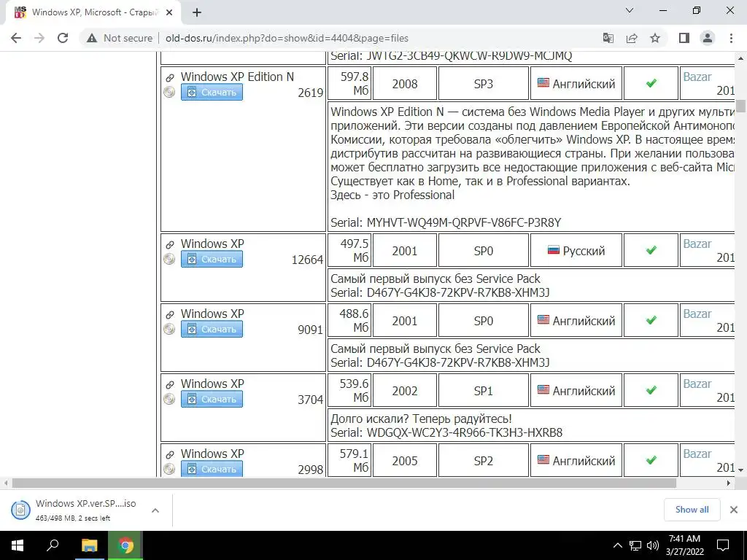
Task: Click the scroll down arrow
Action: click(740, 470)
